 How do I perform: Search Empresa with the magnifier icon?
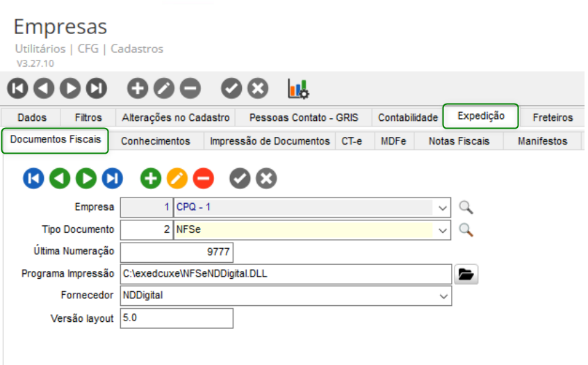pos(466,207)
